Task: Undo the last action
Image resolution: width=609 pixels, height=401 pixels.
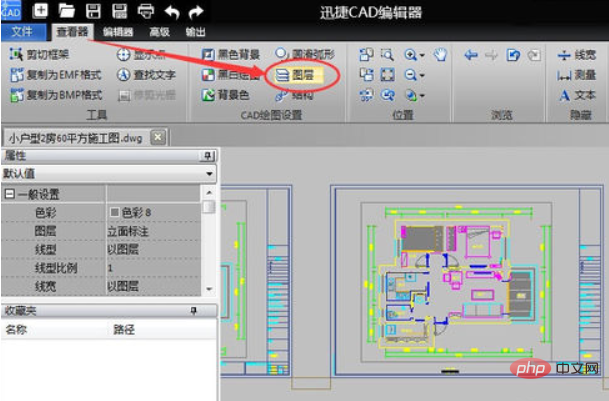Action: click(x=172, y=12)
